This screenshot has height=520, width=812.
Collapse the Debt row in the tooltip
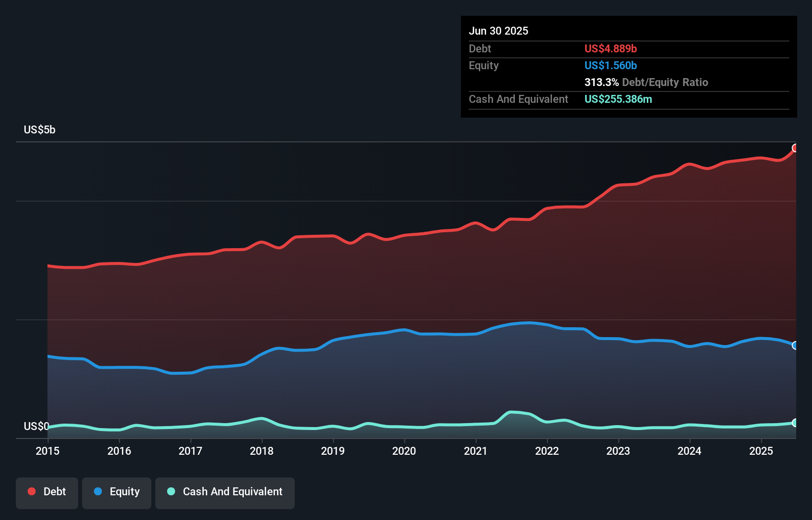(480, 48)
